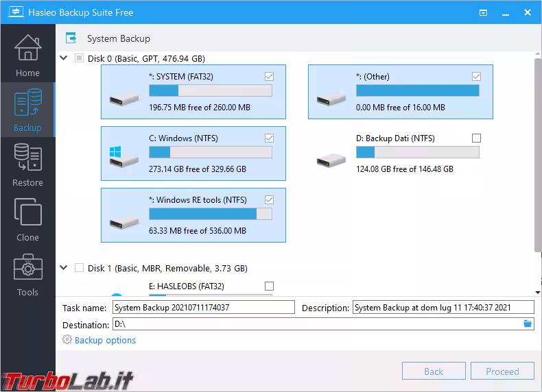Select Disk 0 (Basic, GPT, 476.94 GB) label

146,58
